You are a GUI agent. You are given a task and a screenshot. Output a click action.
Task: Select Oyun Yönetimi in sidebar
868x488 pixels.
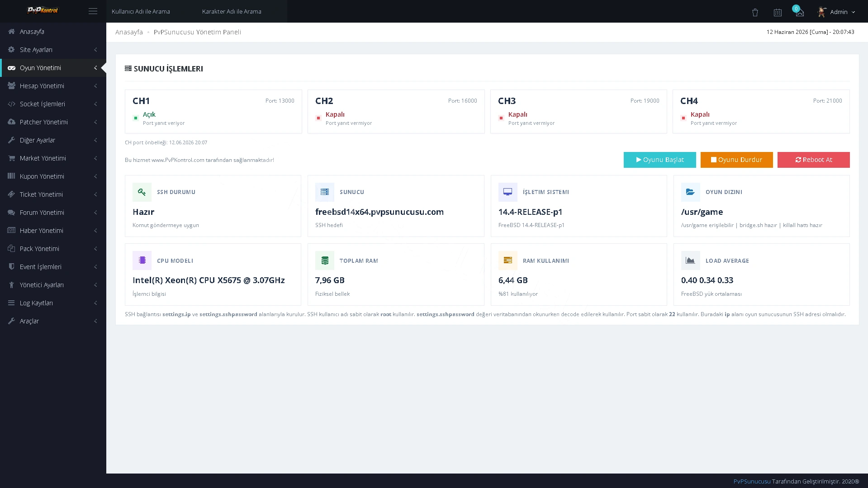[53, 68]
